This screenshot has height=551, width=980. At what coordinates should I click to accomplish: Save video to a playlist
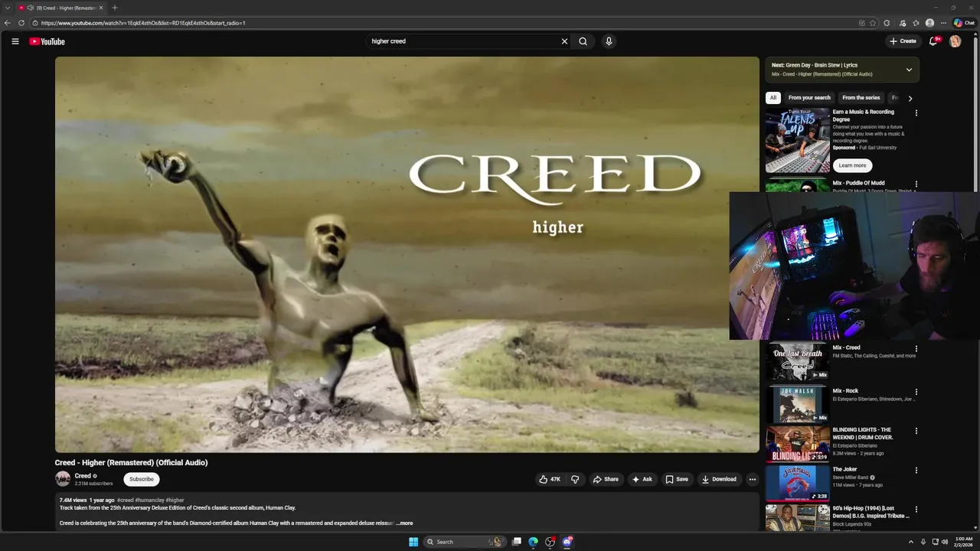point(677,479)
